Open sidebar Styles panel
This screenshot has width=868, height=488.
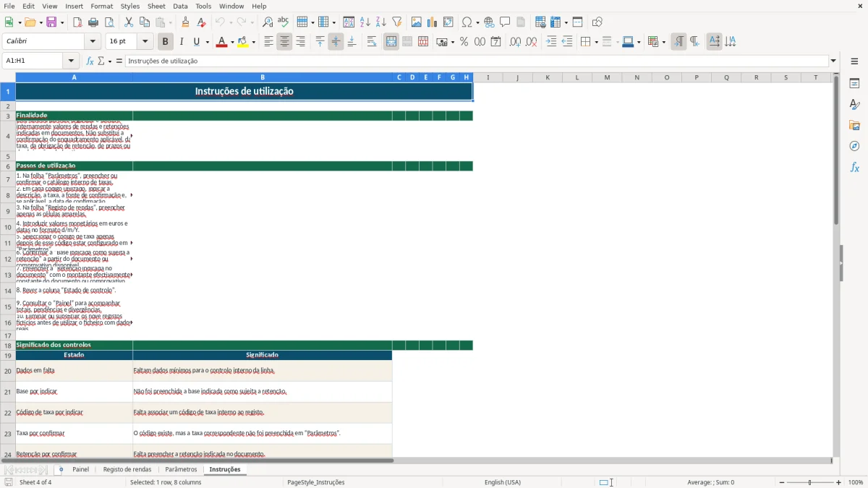(854, 104)
